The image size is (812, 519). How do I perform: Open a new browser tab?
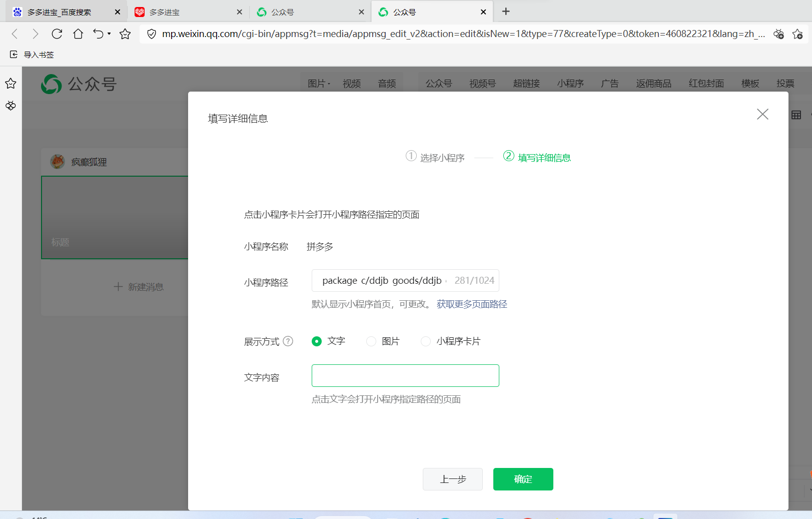(506, 12)
